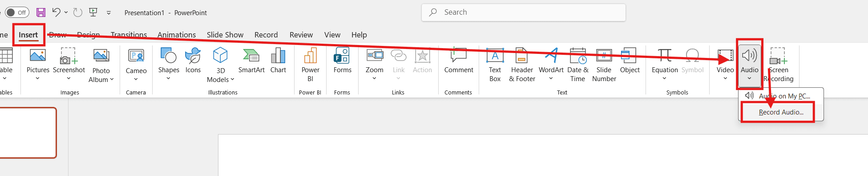This screenshot has height=176, width=868.
Task: Insert an Equation
Action: (x=665, y=61)
